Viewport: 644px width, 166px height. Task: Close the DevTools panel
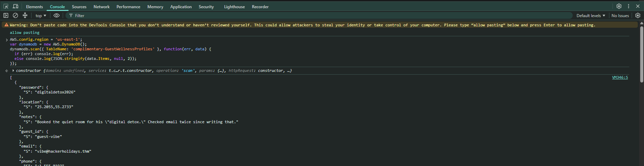coord(638,6)
